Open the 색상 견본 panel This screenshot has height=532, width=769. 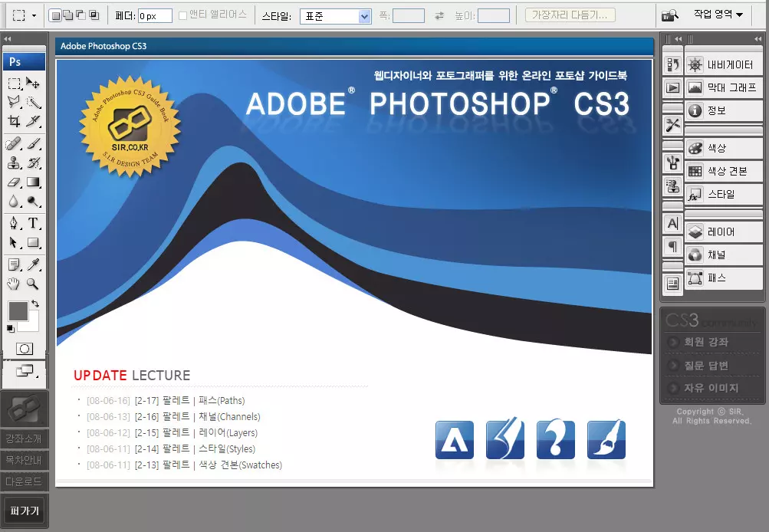(724, 171)
